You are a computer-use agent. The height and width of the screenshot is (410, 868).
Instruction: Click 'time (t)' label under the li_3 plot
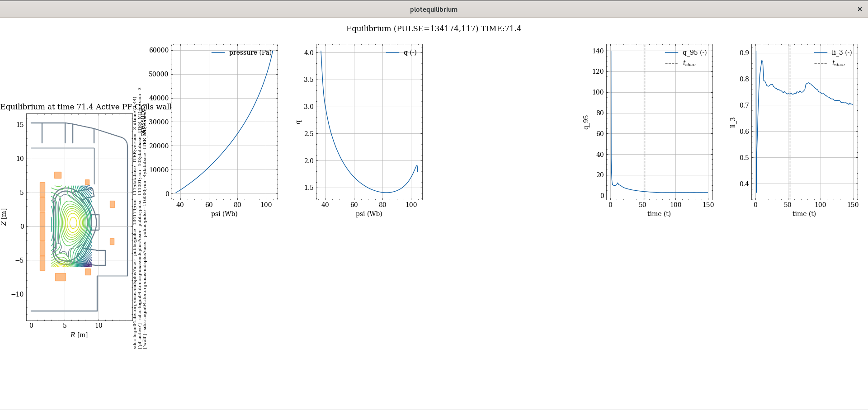[804, 214]
